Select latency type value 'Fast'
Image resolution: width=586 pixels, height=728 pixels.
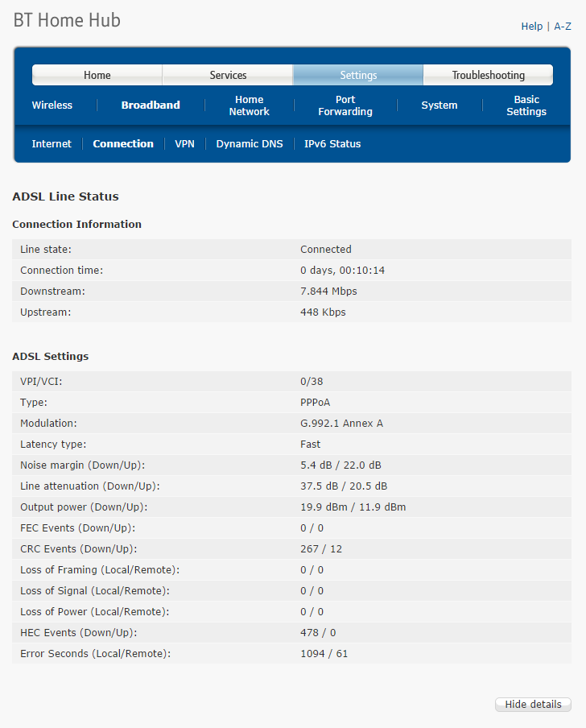point(310,445)
